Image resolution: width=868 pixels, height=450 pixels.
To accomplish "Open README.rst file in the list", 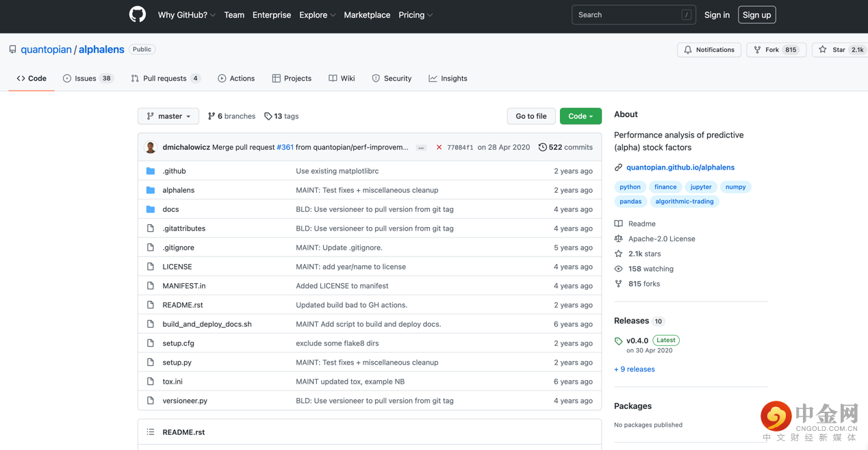I will (183, 305).
